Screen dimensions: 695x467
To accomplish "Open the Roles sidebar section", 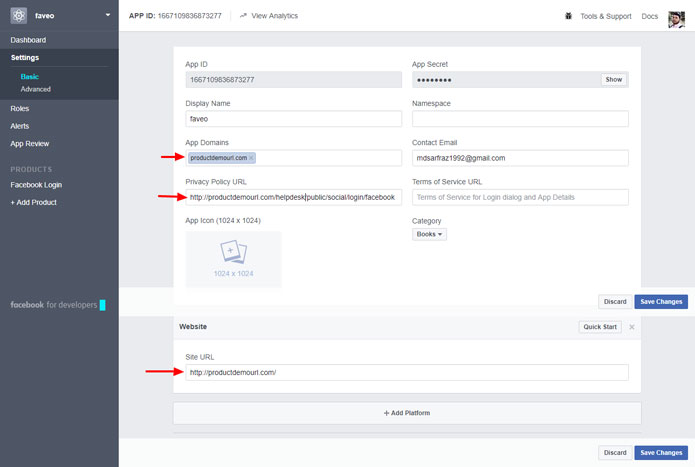I will click(20, 108).
